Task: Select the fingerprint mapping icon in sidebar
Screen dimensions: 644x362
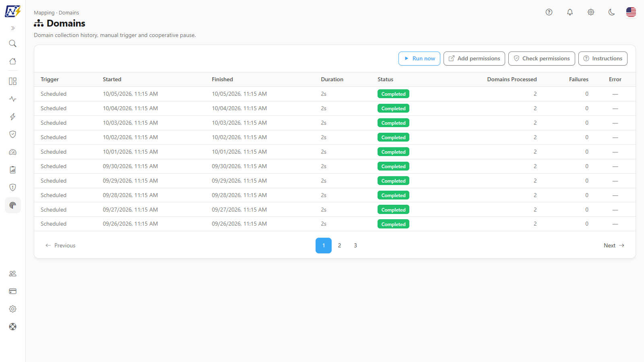Action: pyautogui.click(x=13, y=205)
